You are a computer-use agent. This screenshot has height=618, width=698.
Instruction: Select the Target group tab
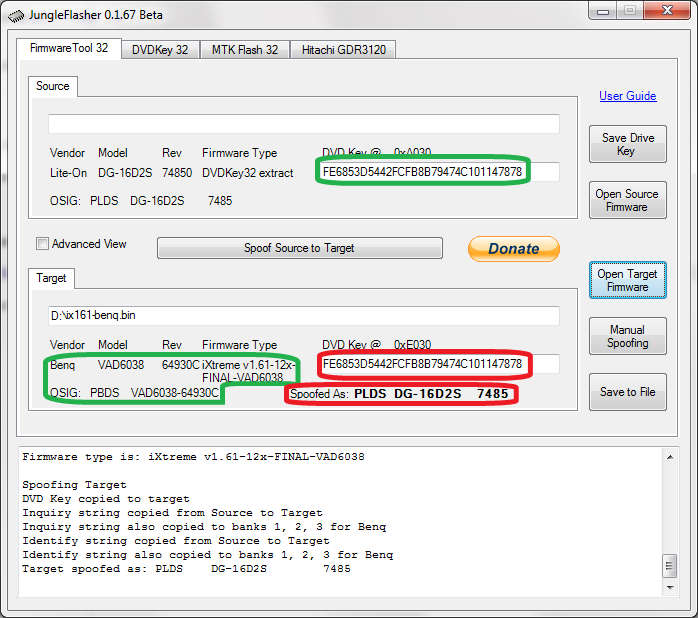point(51,278)
